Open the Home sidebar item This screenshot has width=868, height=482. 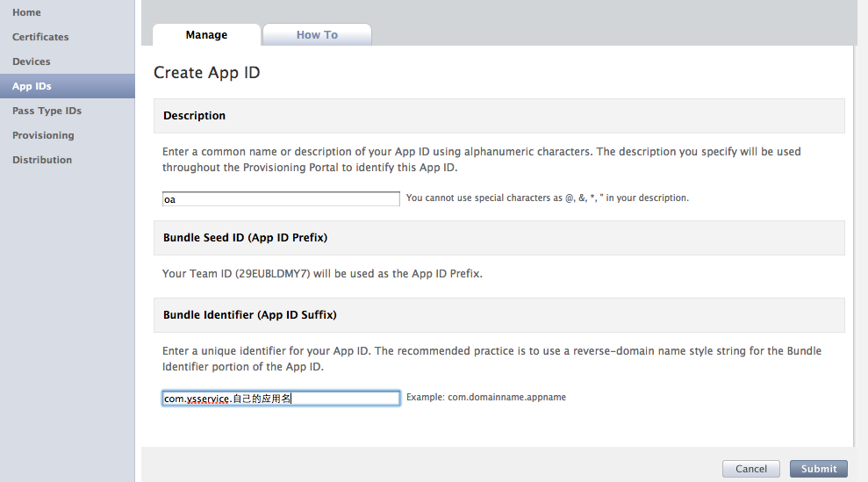[x=26, y=12]
